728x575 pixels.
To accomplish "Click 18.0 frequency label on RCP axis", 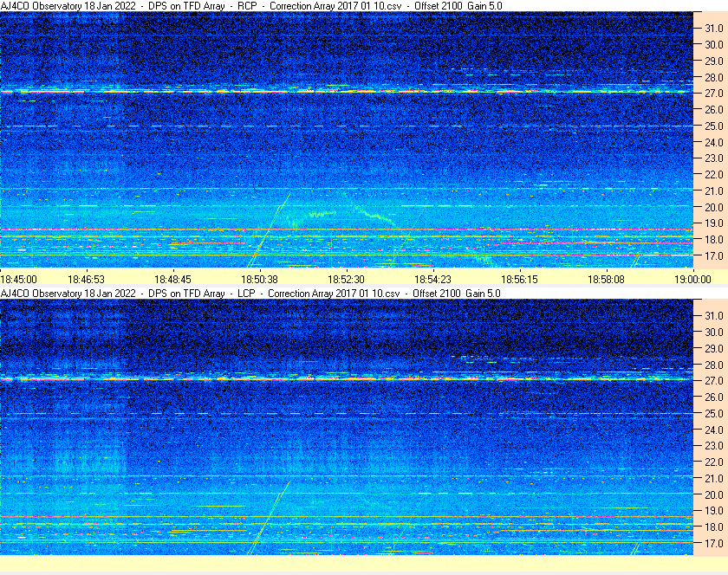I will (714, 240).
